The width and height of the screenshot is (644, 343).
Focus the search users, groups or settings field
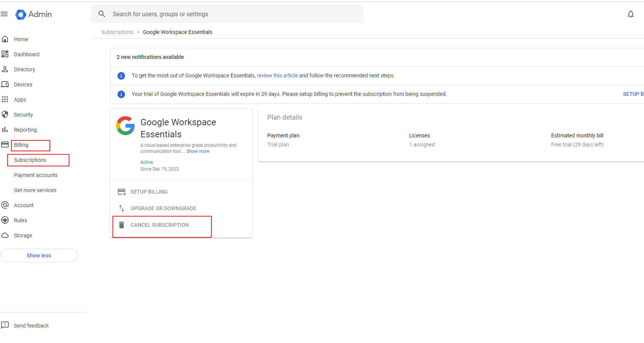tap(227, 14)
